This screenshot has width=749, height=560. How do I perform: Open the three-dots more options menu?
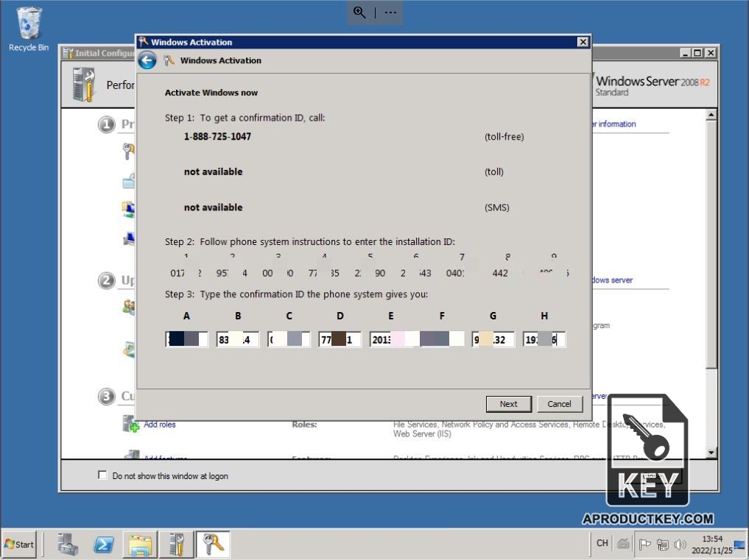coord(391,13)
